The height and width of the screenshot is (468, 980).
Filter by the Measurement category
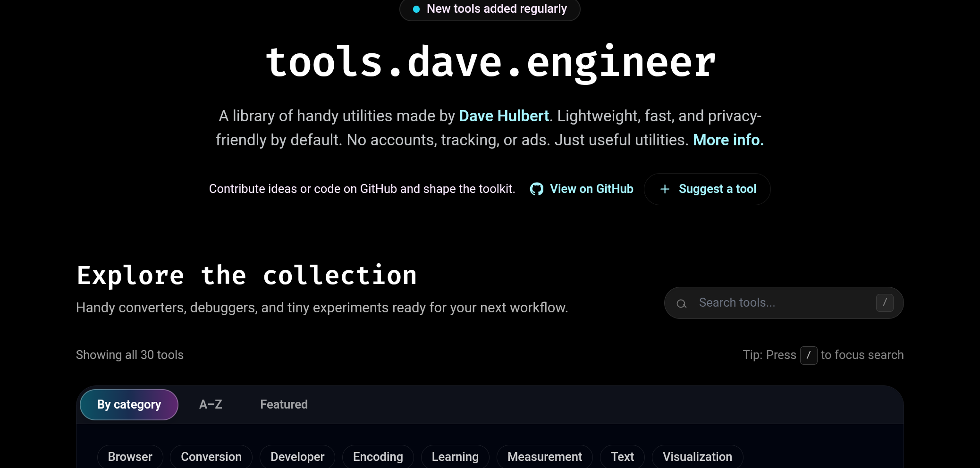pos(545,457)
